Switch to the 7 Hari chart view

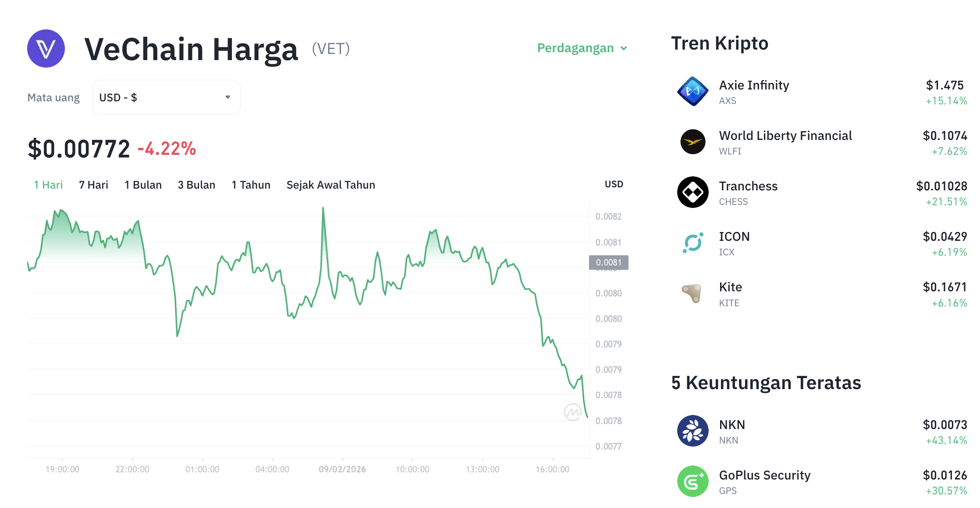tap(93, 185)
